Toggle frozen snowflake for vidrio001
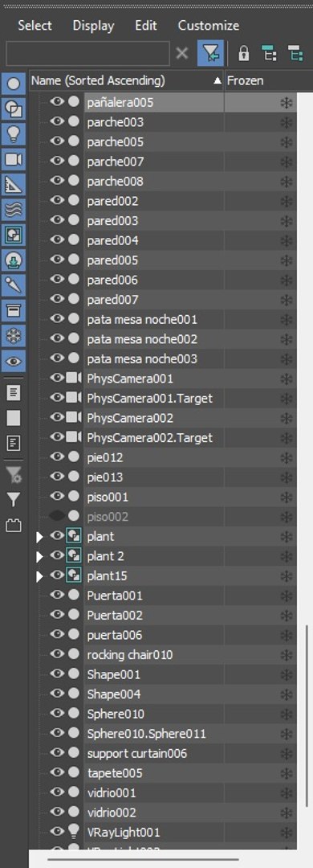The image size is (313, 868). 286,792
